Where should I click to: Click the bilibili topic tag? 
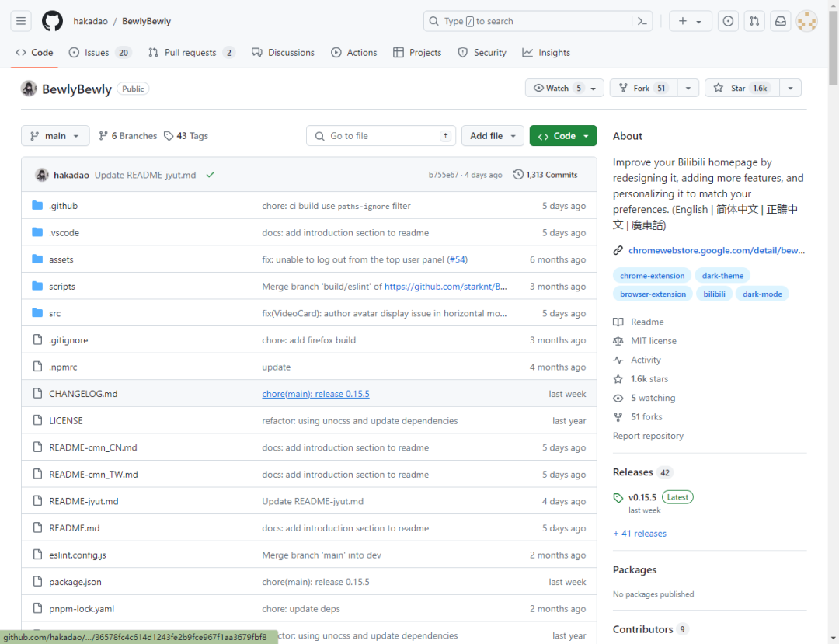[715, 294]
